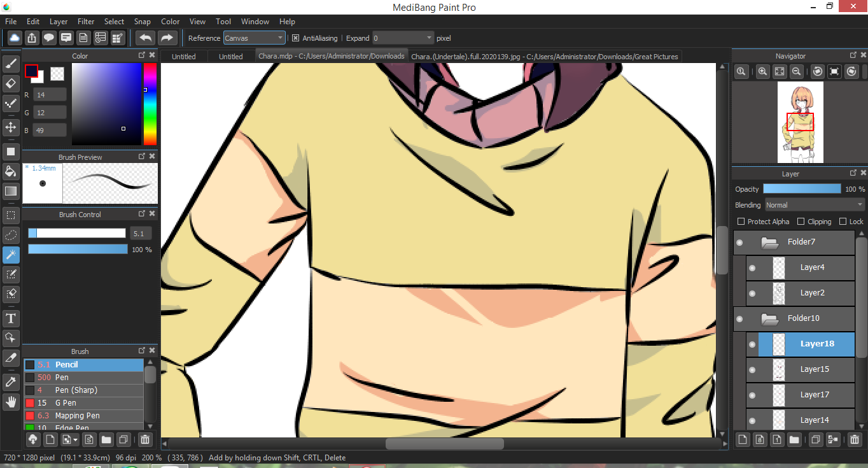Image resolution: width=868 pixels, height=468 pixels.
Task: Delete brush using trash icon in Brush panel
Action: (x=145, y=439)
